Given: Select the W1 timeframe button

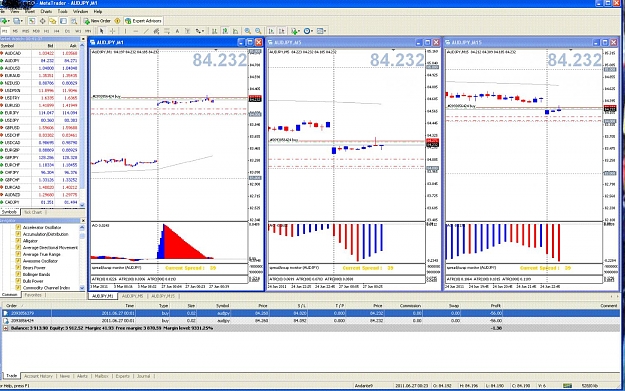Looking at the screenshot, I should point(78,31).
